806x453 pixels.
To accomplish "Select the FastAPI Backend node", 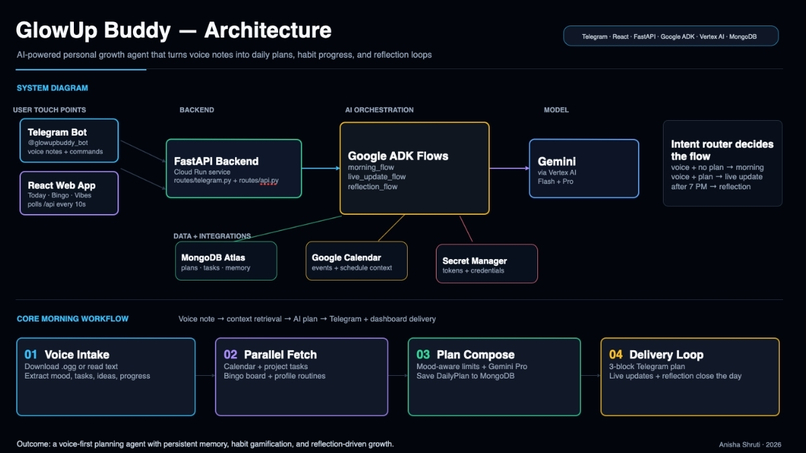I will (x=234, y=168).
